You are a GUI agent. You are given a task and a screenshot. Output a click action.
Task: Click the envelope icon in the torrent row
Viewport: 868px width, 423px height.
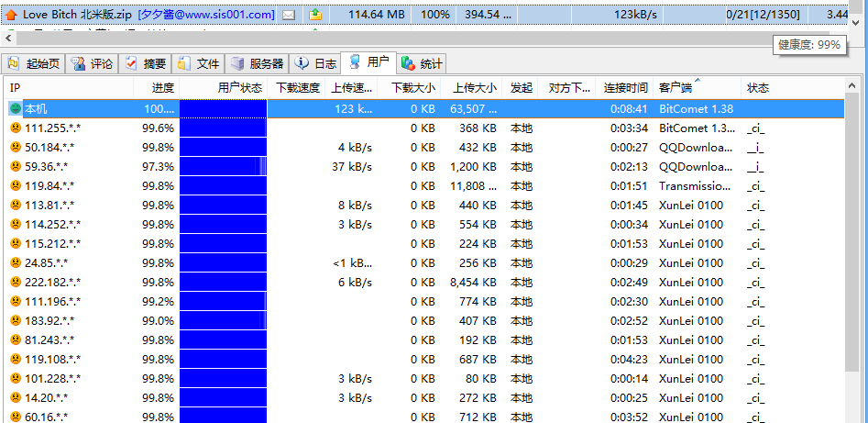pyautogui.click(x=289, y=15)
